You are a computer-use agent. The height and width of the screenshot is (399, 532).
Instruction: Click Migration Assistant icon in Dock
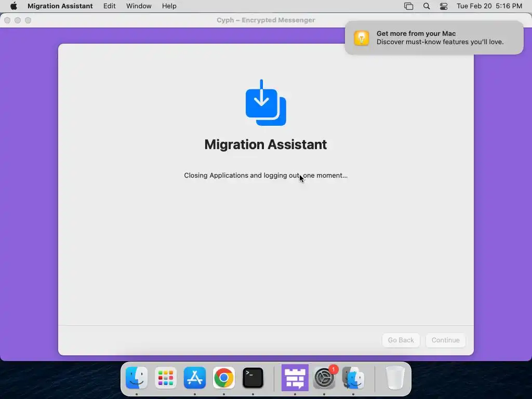pyautogui.click(x=353, y=378)
